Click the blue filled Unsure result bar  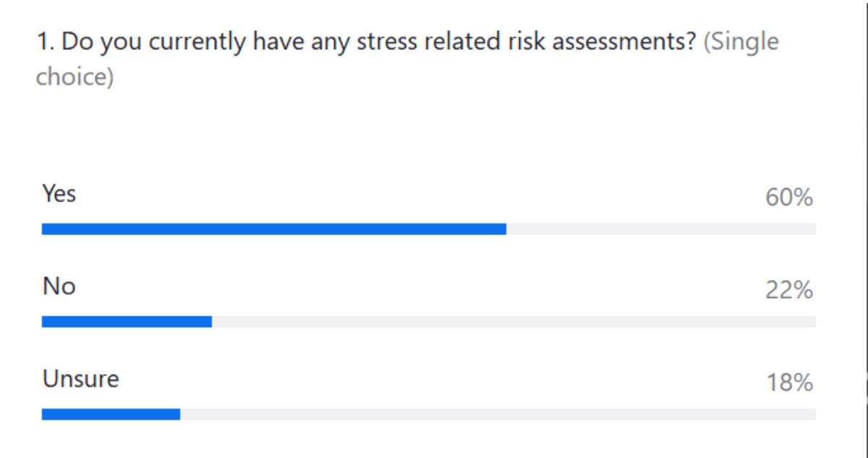111,415
